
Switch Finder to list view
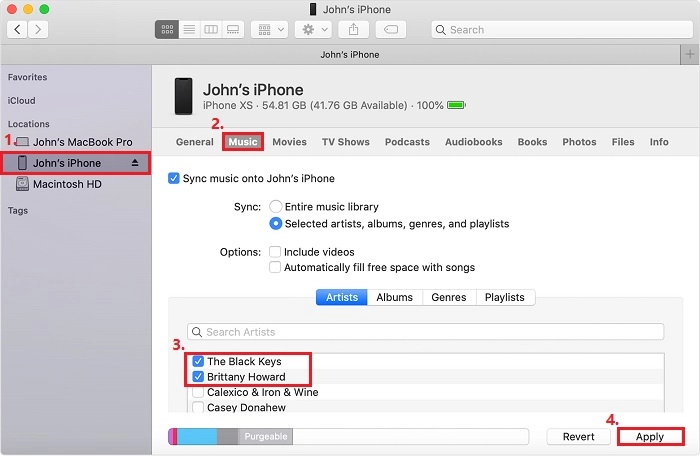[189, 30]
